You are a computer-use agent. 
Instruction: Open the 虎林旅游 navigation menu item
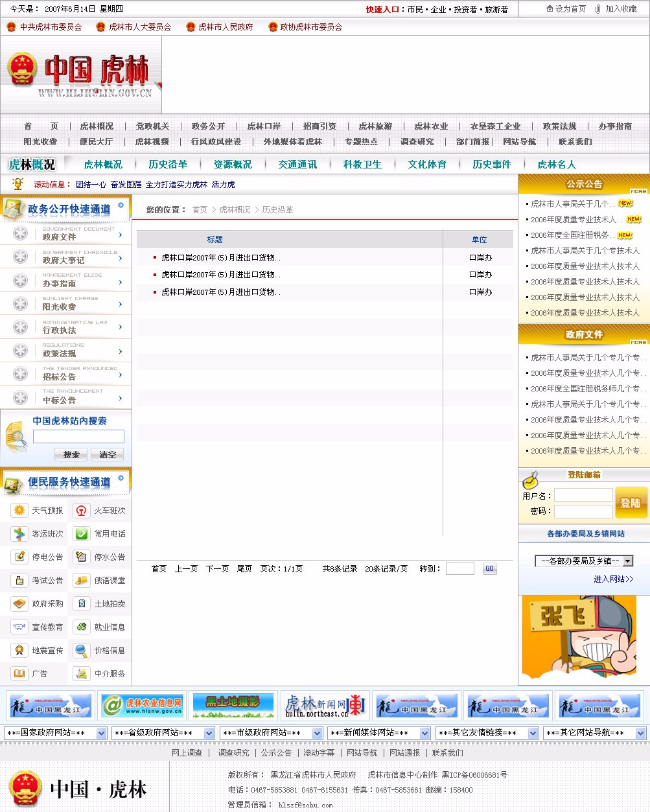(375, 126)
